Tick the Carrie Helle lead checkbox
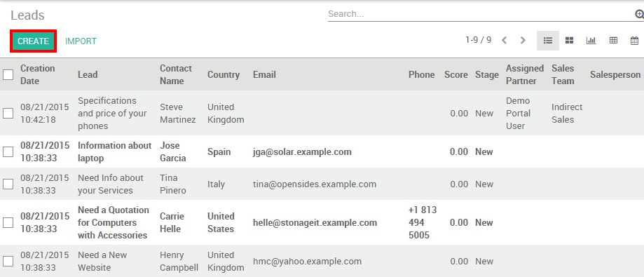 point(8,223)
